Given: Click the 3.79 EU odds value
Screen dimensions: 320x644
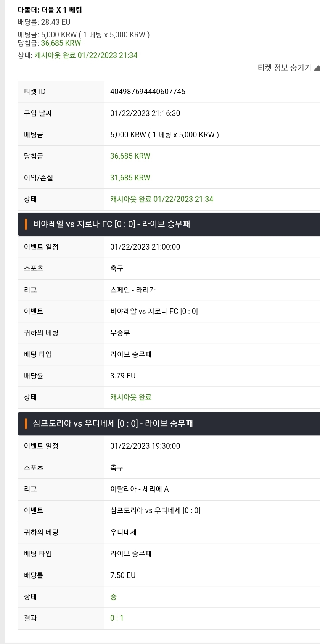Looking at the screenshot, I should pyautogui.click(x=123, y=376).
